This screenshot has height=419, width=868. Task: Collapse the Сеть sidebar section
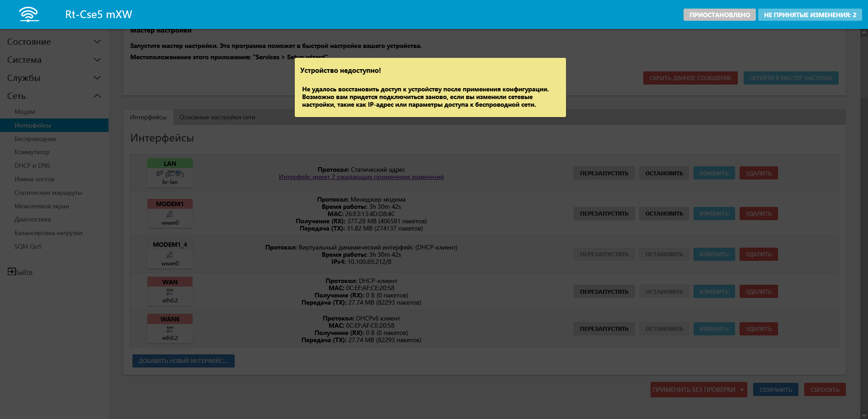point(97,96)
